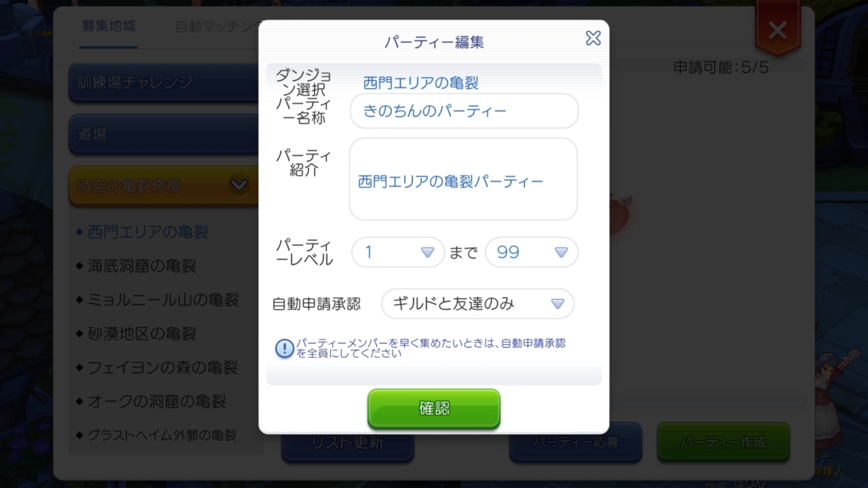Open the minimum party level dropdown

[398, 252]
